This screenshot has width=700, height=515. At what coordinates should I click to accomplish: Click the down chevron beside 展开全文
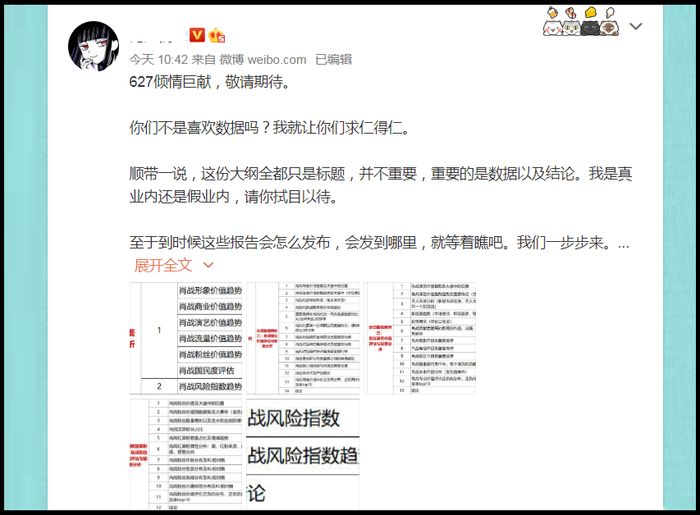209,265
